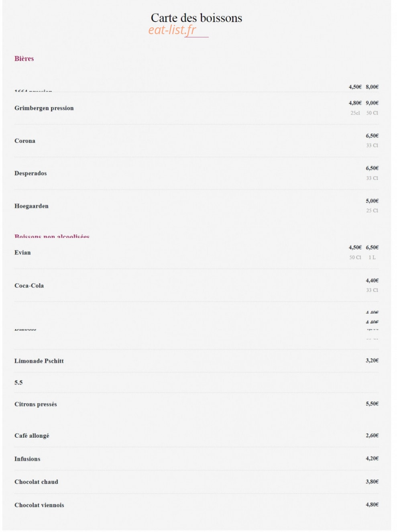Click the Desperados menu item
The width and height of the screenshot is (397, 532).
[31, 173]
